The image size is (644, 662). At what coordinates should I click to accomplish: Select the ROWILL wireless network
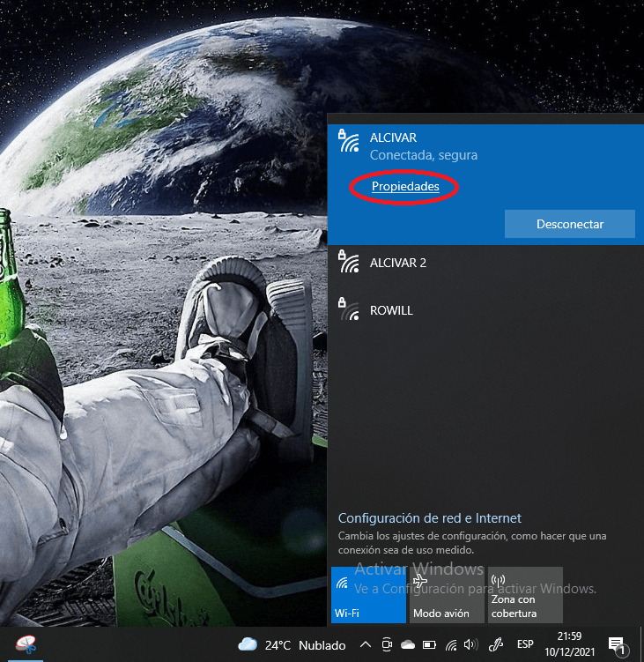pyautogui.click(x=391, y=310)
